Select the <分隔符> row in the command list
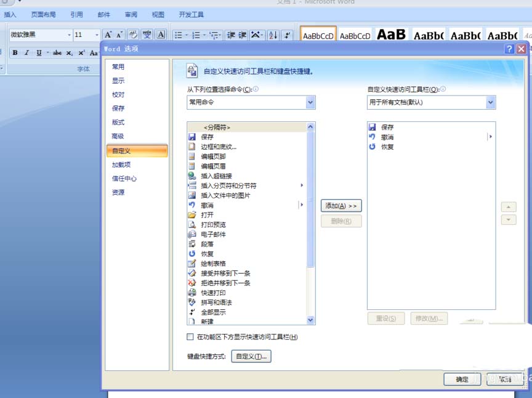 click(x=247, y=127)
